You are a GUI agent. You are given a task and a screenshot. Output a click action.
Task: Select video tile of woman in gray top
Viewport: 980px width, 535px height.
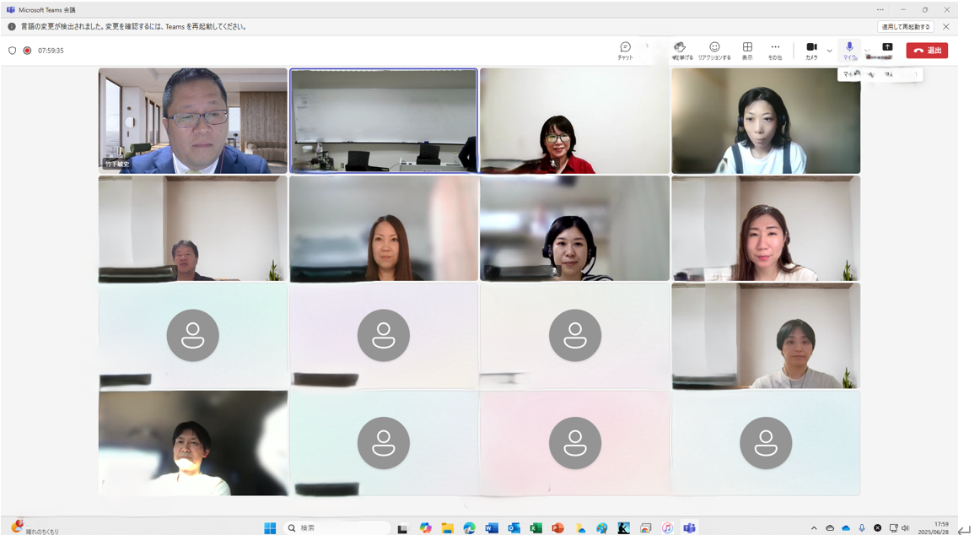click(x=766, y=336)
